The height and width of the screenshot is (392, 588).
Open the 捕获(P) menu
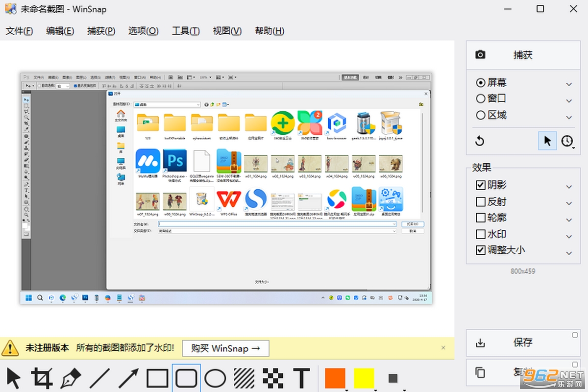[101, 31]
